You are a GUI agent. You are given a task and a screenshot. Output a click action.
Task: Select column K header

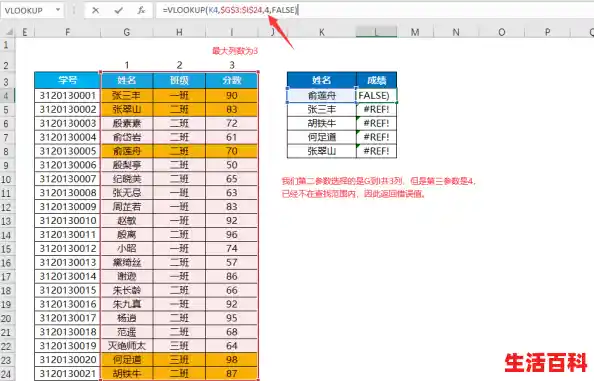tap(322, 32)
